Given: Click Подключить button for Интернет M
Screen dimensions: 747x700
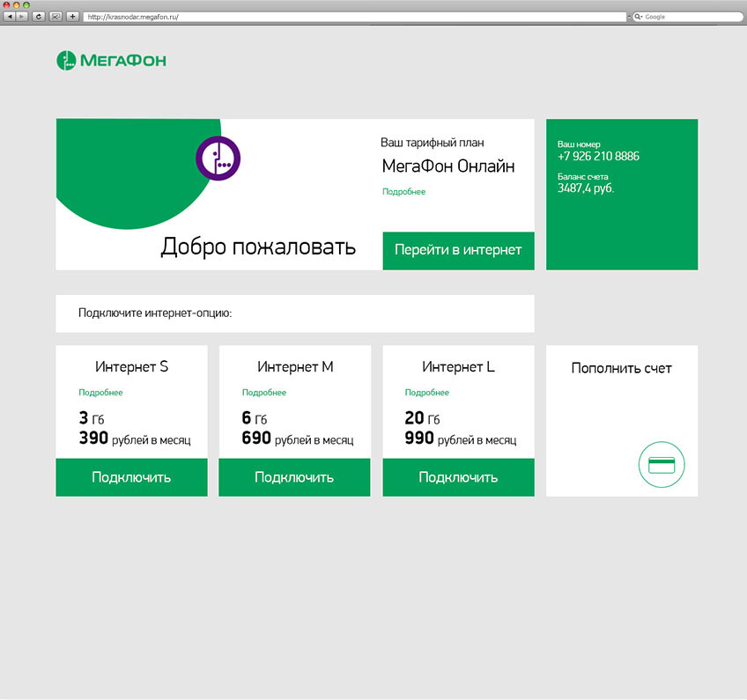Looking at the screenshot, I should coord(294,477).
